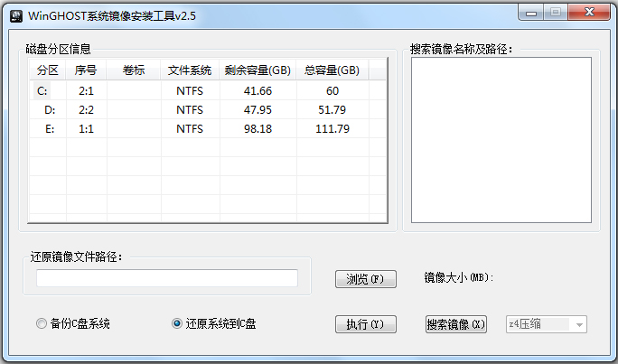Click the 2:1 sequence cell
Image resolution: width=618 pixels, height=364 pixels.
(x=86, y=90)
